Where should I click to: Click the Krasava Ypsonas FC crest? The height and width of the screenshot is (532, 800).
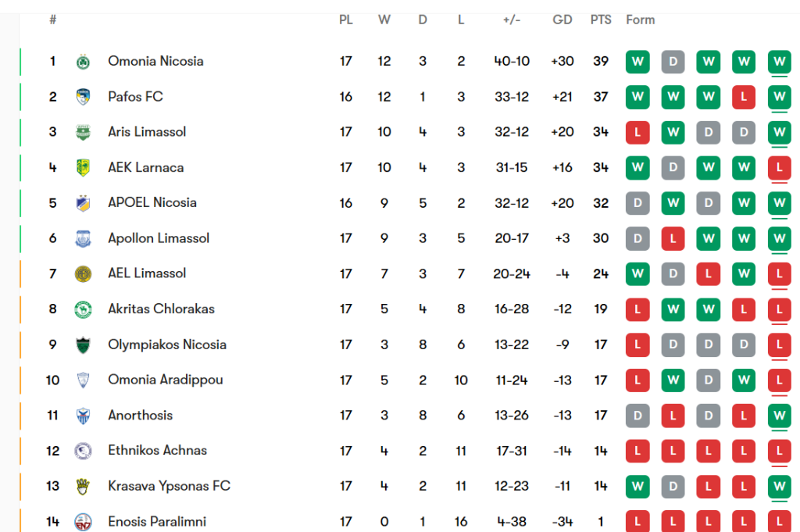click(x=83, y=486)
